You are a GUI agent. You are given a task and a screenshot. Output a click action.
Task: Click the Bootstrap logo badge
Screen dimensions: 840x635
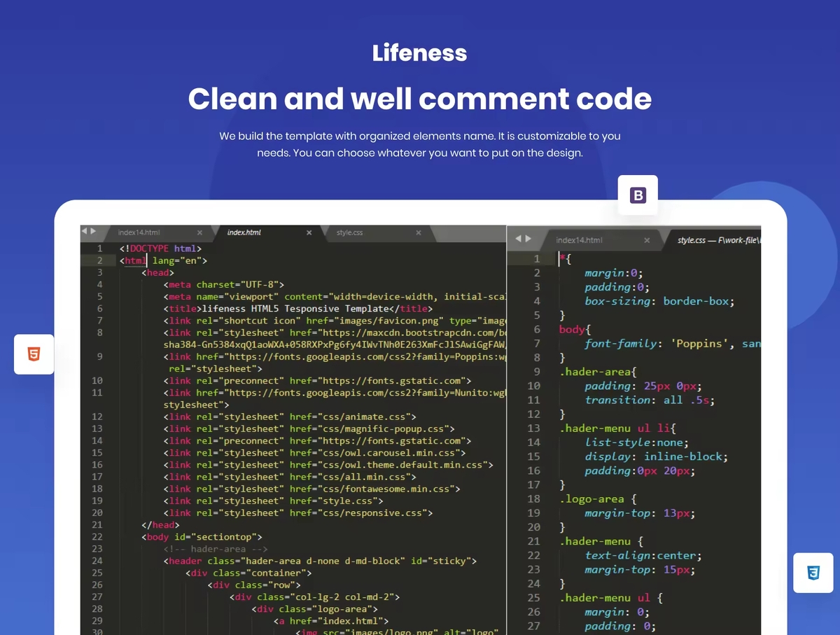click(x=638, y=195)
